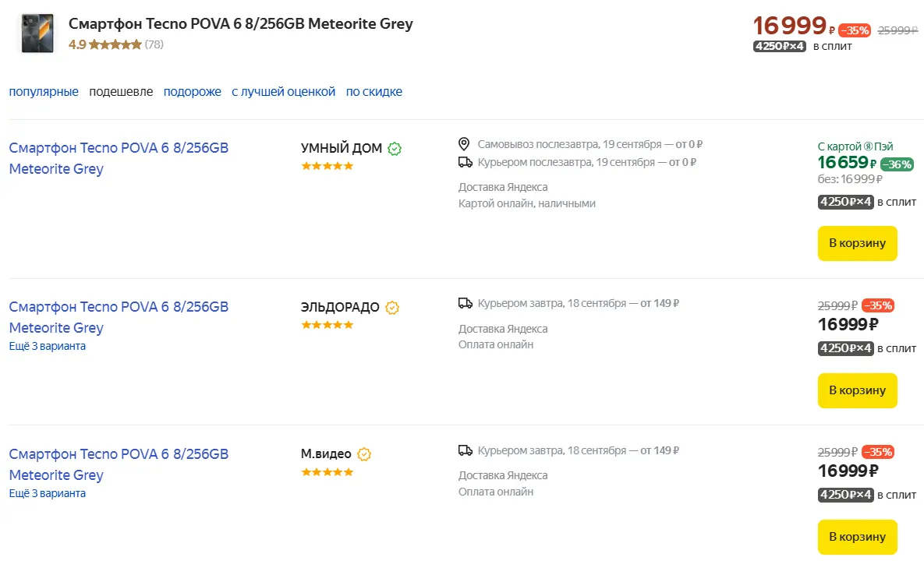Click the pickup location pin icon
The width and height of the screenshot is (924, 568).
pos(465,144)
